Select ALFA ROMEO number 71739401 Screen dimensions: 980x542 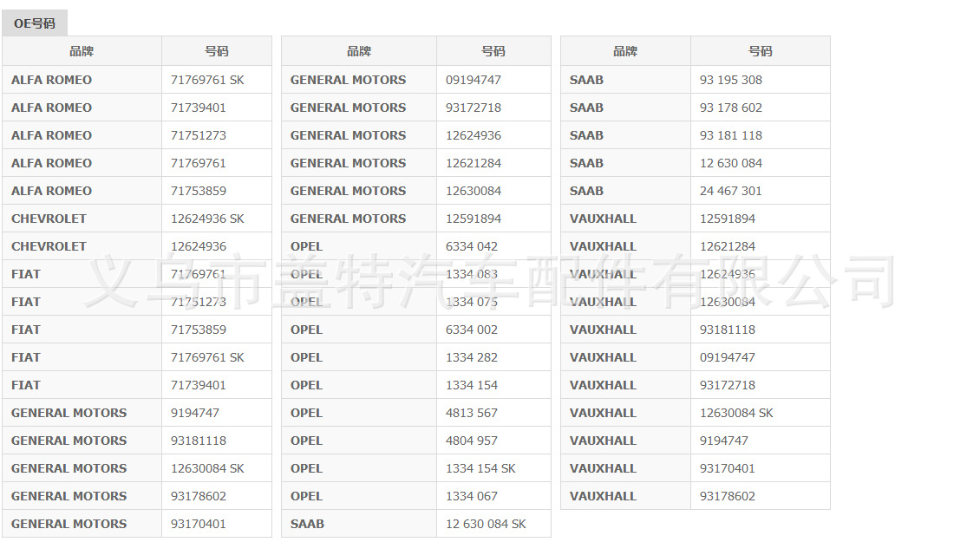[198, 108]
